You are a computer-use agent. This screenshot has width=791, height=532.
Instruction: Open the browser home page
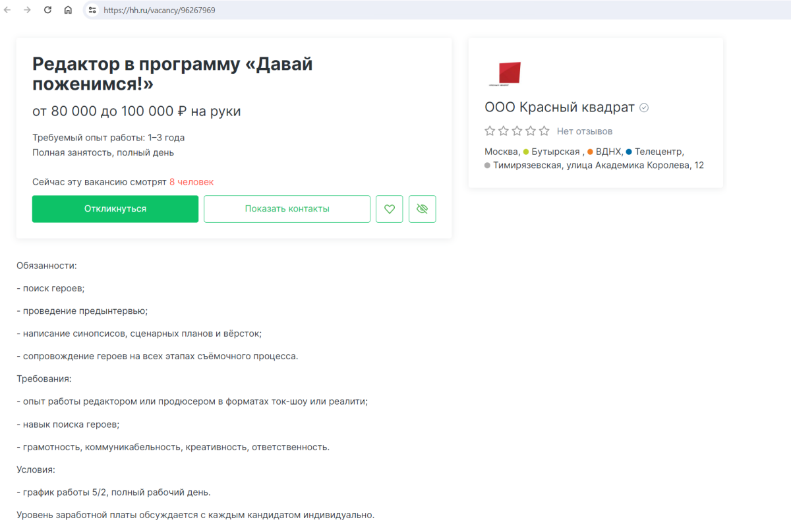click(68, 11)
